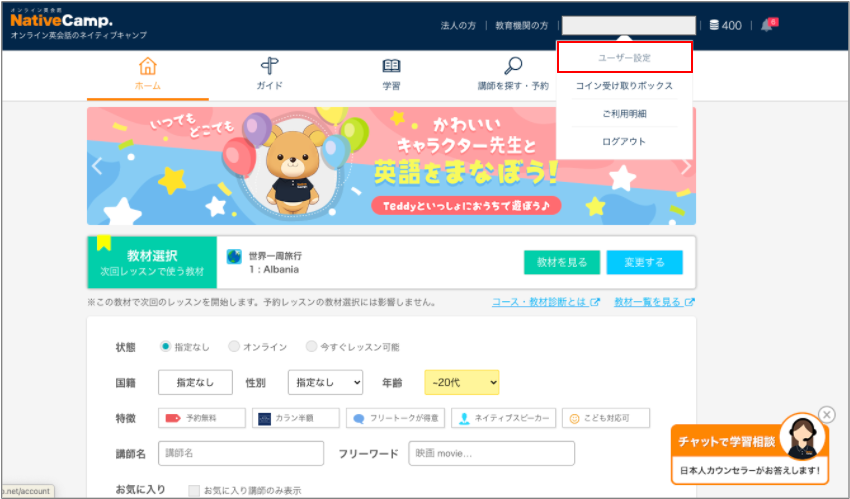The height and width of the screenshot is (499, 850).
Task: Click the magnifier icon for teacher search
Action: 513,67
